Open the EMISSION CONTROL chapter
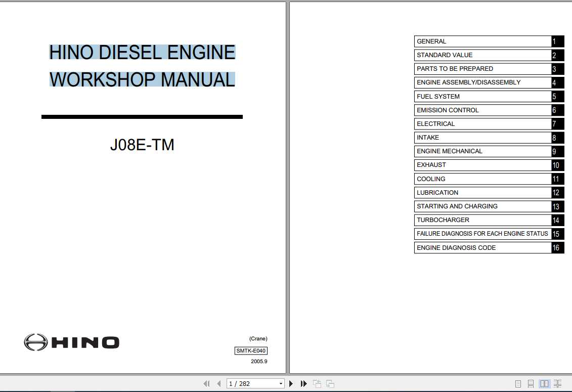Screen dimensions: 572x392 click(489, 110)
